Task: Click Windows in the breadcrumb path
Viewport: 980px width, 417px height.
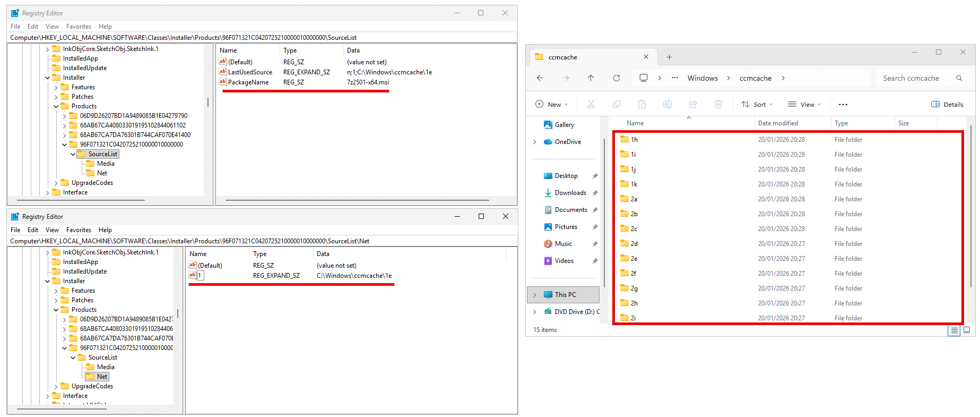Action: point(702,78)
